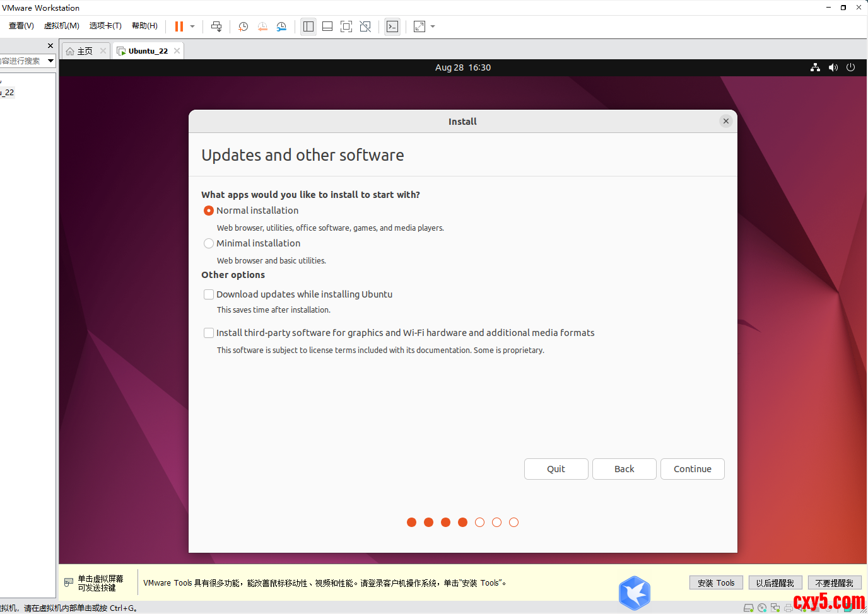This screenshot has height=614, width=868.
Task: Select Minimal installation radio button
Action: tap(209, 243)
